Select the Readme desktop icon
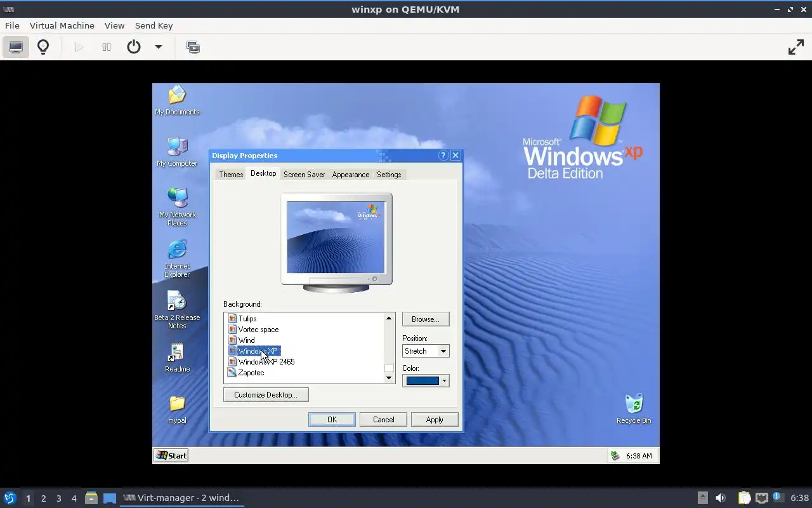This screenshot has width=812, height=508. pyautogui.click(x=177, y=358)
